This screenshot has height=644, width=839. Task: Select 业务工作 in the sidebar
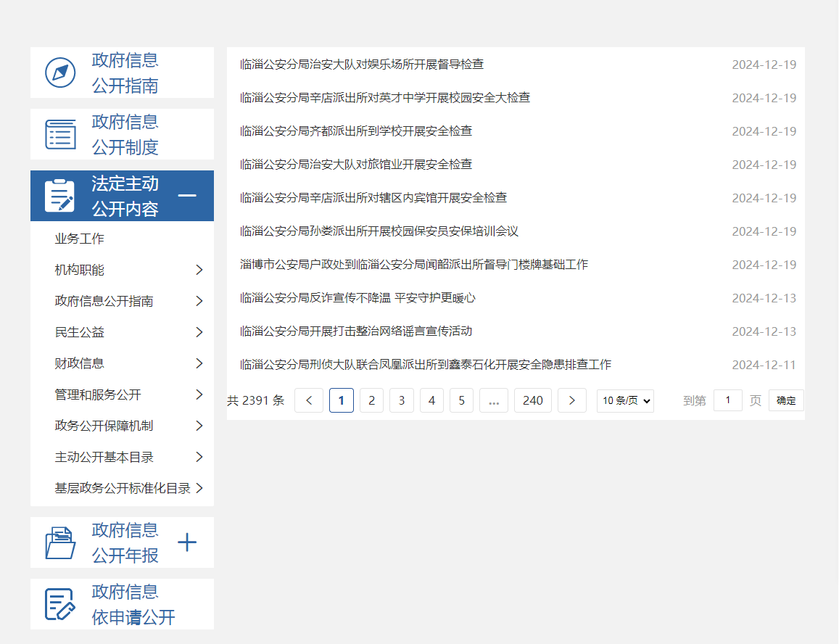(x=80, y=239)
